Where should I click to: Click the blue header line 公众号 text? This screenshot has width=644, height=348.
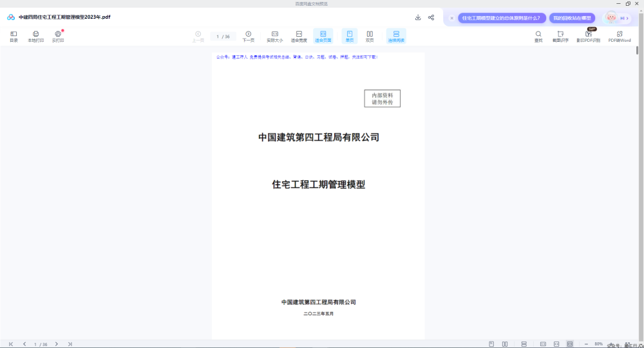click(297, 57)
